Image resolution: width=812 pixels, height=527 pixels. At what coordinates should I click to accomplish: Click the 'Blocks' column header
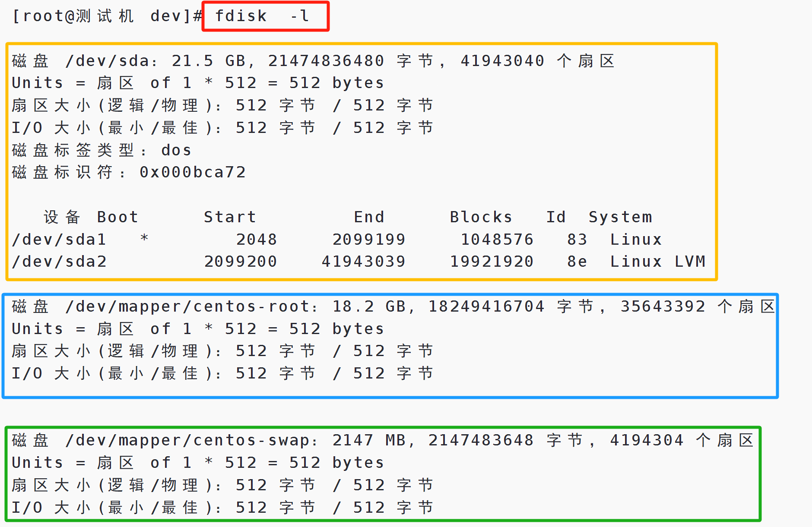click(481, 217)
